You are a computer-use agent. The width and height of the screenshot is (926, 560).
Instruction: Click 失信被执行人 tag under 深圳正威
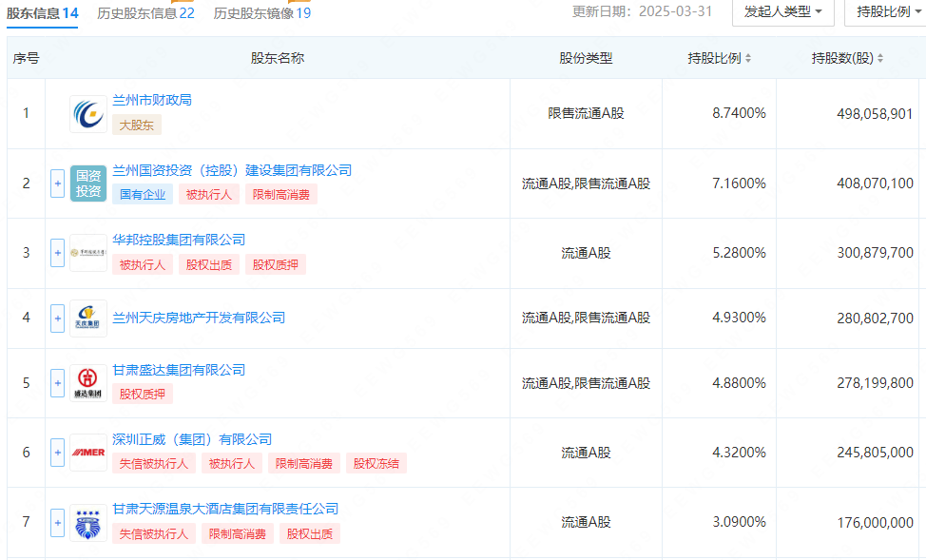click(x=154, y=464)
